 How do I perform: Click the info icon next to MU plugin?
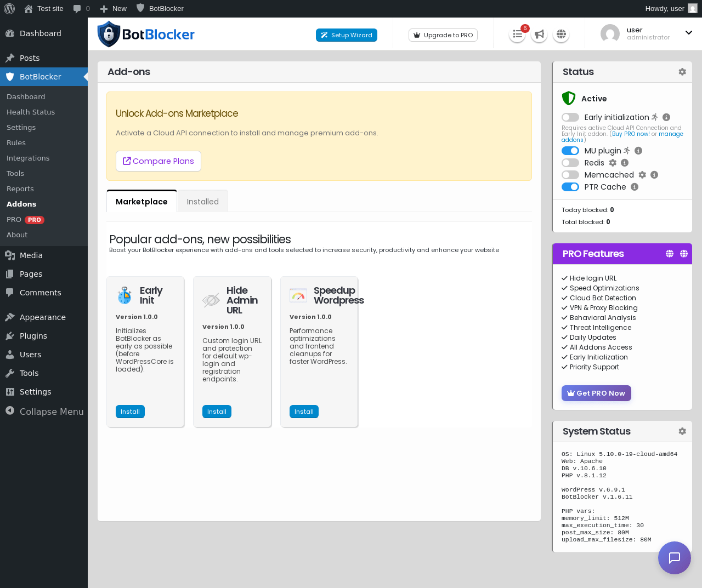(638, 151)
